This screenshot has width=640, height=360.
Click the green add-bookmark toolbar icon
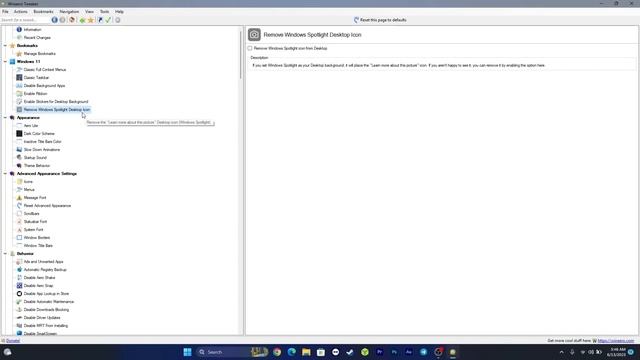click(x=82, y=20)
